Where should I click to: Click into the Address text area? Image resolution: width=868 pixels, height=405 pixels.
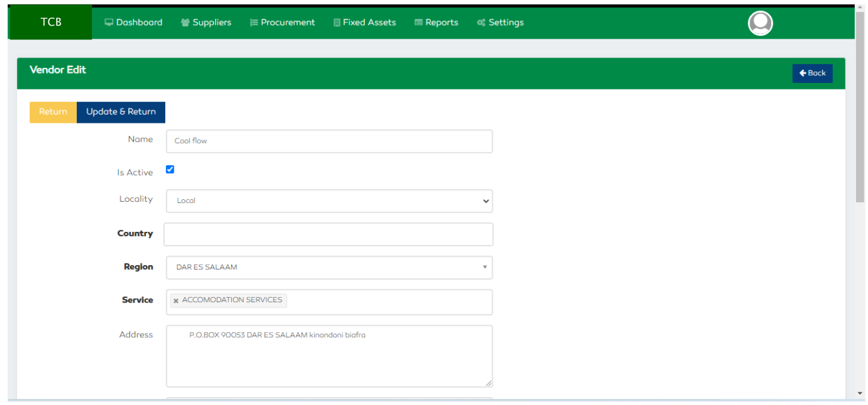click(329, 357)
